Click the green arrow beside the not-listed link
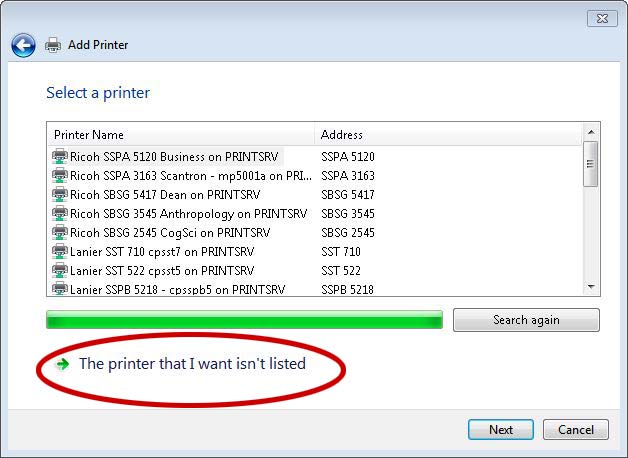The height and width of the screenshot is (458, 628). (63, 364)
